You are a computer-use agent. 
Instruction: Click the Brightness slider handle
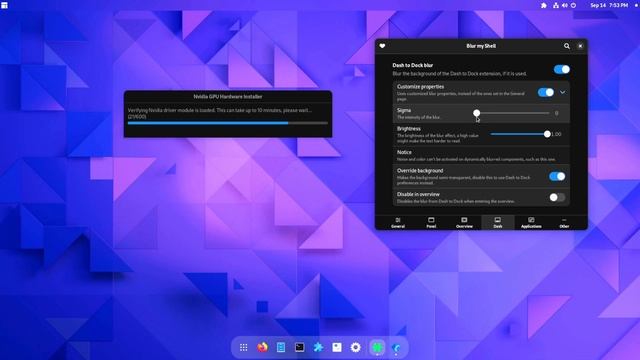click(547, 134)
